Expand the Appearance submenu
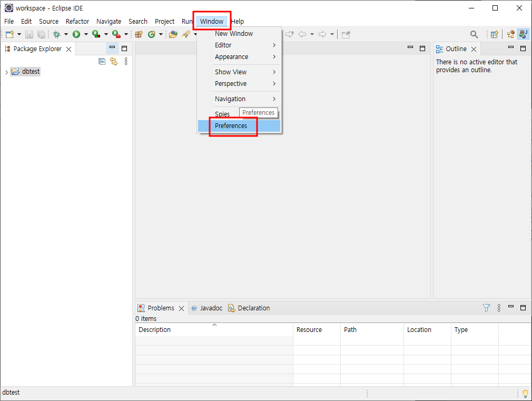532x401 pixels. click(239, 57)
